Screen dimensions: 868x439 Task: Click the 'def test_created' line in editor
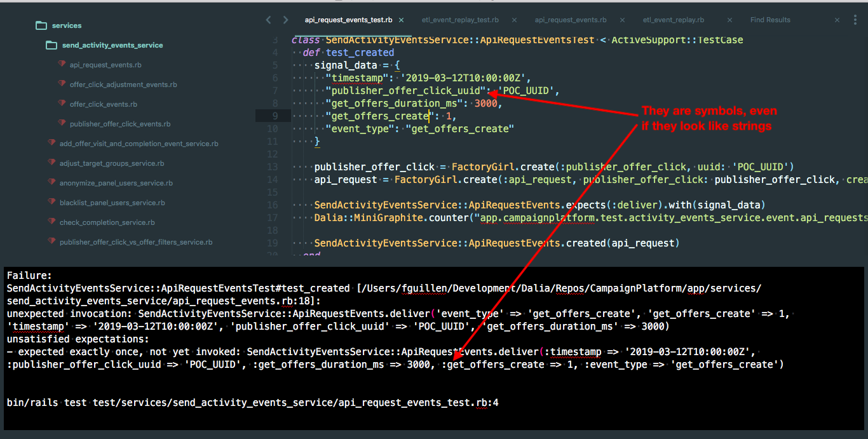point(349,52)
